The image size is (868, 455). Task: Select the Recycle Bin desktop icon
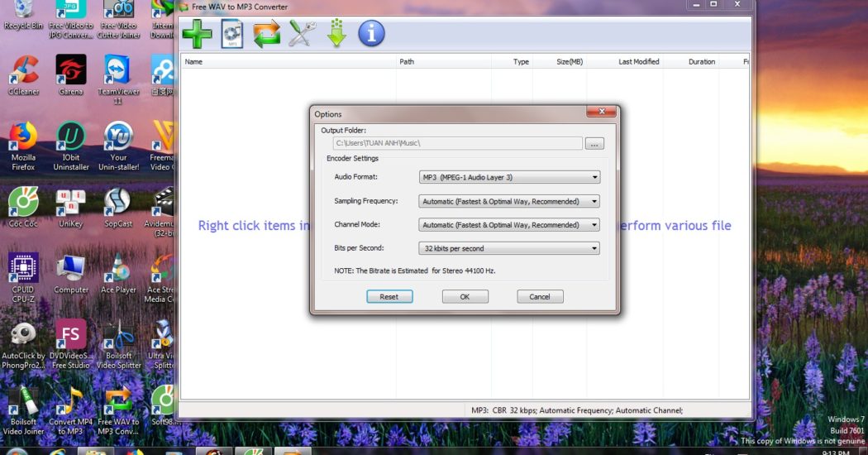tap(22, 16)
